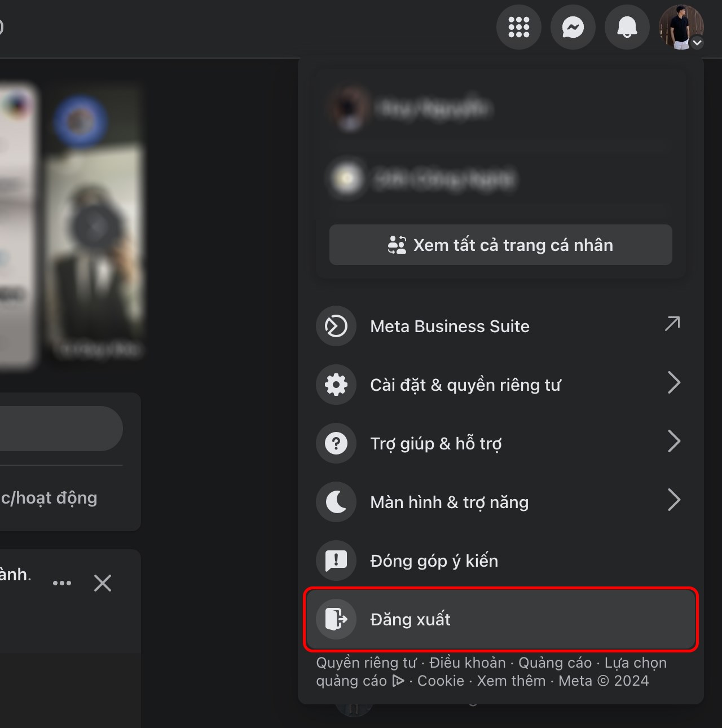
Task: Click the question mark help icon
Action: pos(336,443)
